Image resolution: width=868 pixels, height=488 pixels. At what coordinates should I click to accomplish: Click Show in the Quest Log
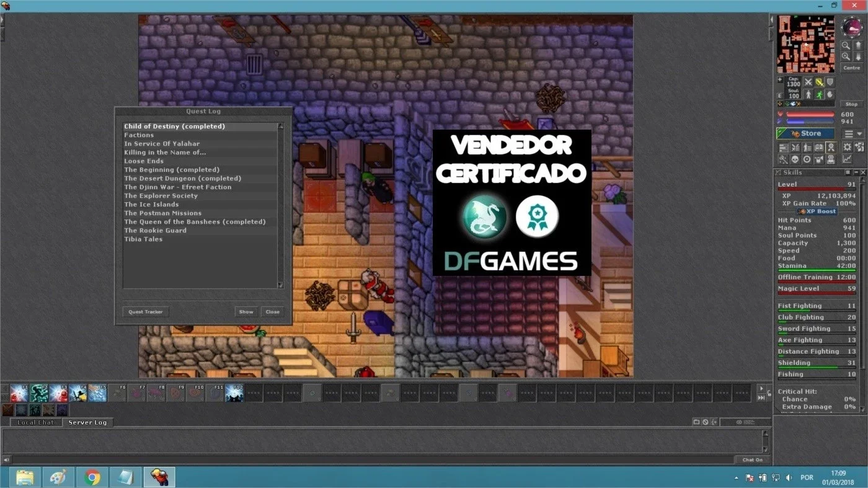tap(246, 312)
